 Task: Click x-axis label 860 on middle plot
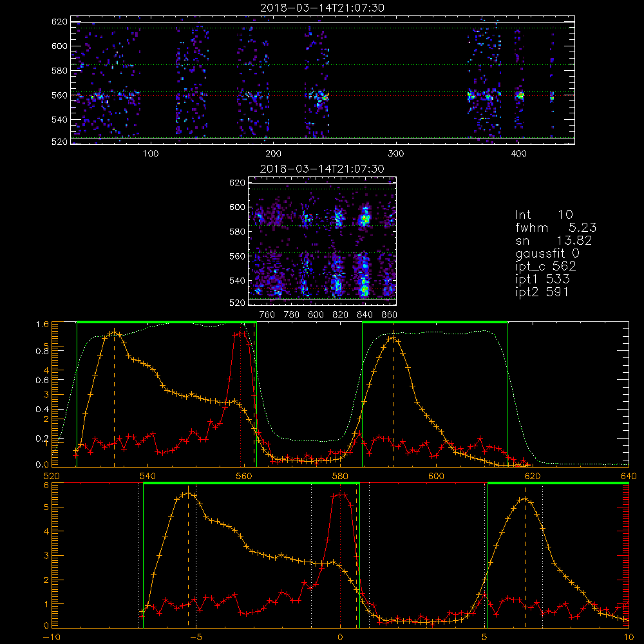click(x=390, y=315)
